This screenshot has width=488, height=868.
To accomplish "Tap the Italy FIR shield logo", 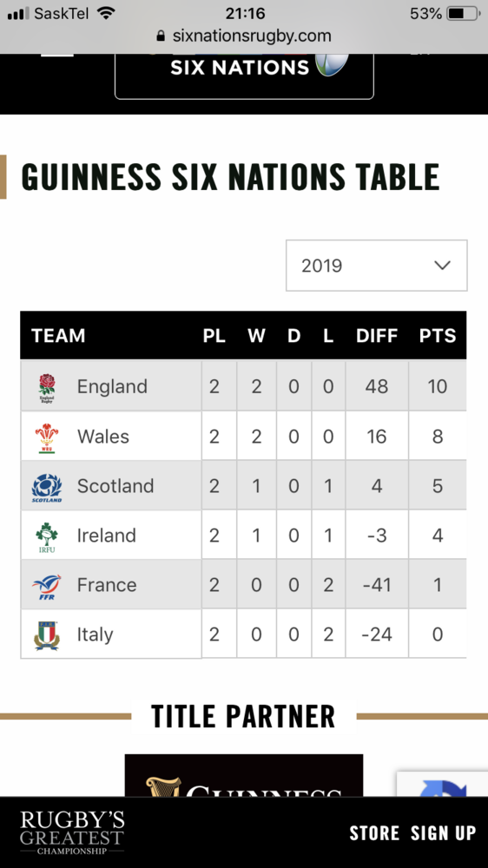I will pos(47,635).
